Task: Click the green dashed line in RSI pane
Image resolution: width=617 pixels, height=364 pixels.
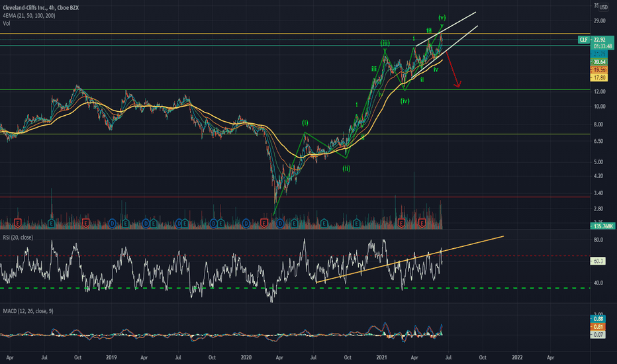Action: [x=295, y=288]
